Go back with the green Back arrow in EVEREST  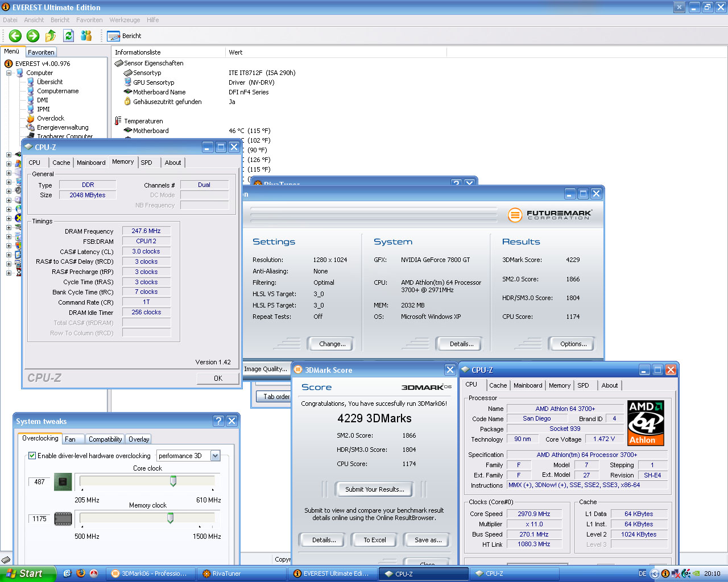15,36
